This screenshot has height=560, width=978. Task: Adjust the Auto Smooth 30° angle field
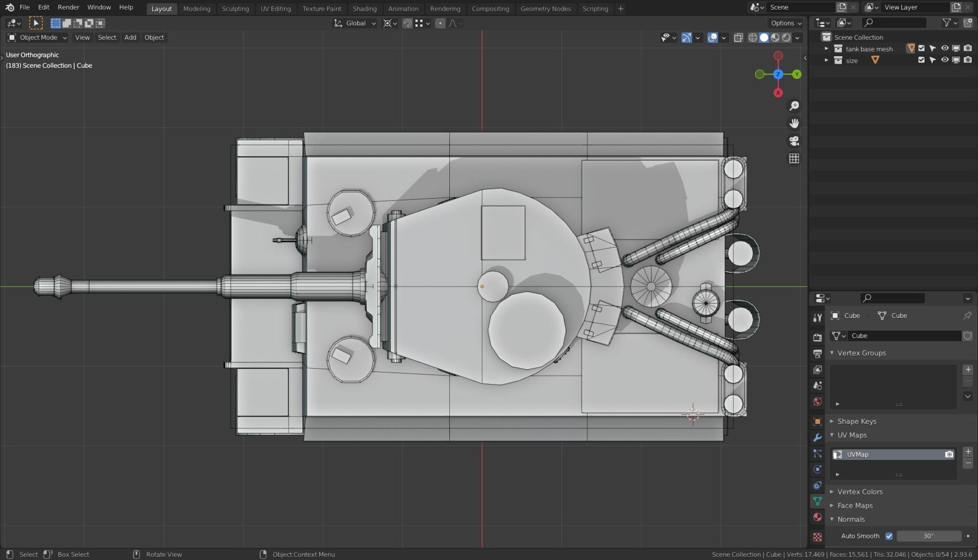click(x=928, y=536)
